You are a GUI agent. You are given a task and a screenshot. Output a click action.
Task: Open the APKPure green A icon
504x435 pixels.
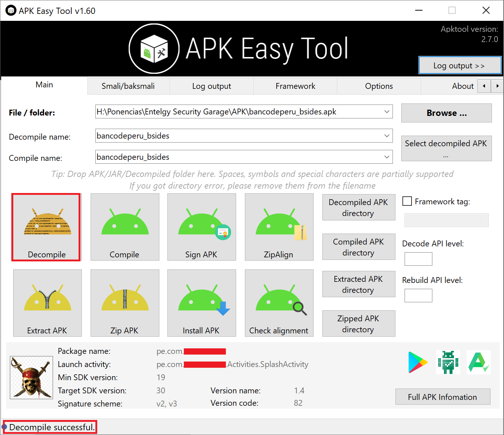(479, 362)
